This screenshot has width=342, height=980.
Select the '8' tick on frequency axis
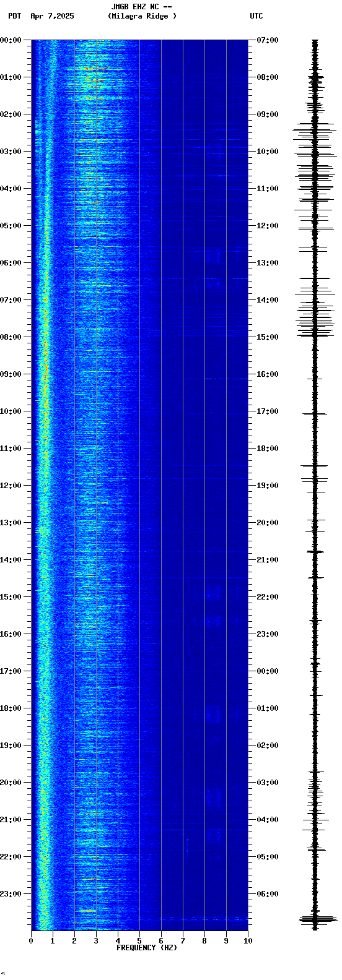click(x=204, y=941)
